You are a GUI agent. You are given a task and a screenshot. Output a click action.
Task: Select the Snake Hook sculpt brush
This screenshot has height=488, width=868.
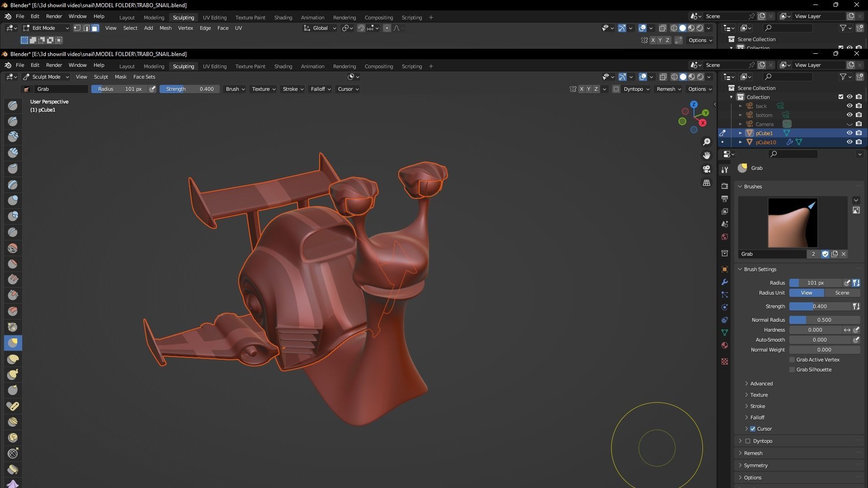tap(13, 374)
